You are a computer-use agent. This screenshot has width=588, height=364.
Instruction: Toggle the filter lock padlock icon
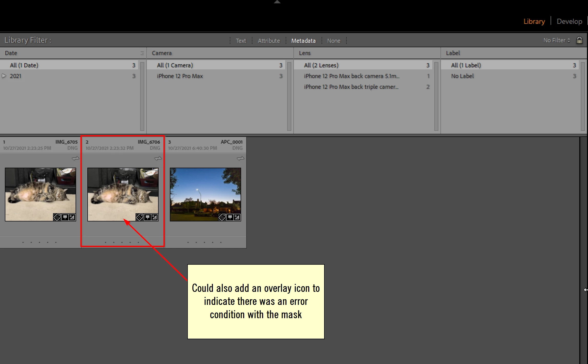(579, 40)
